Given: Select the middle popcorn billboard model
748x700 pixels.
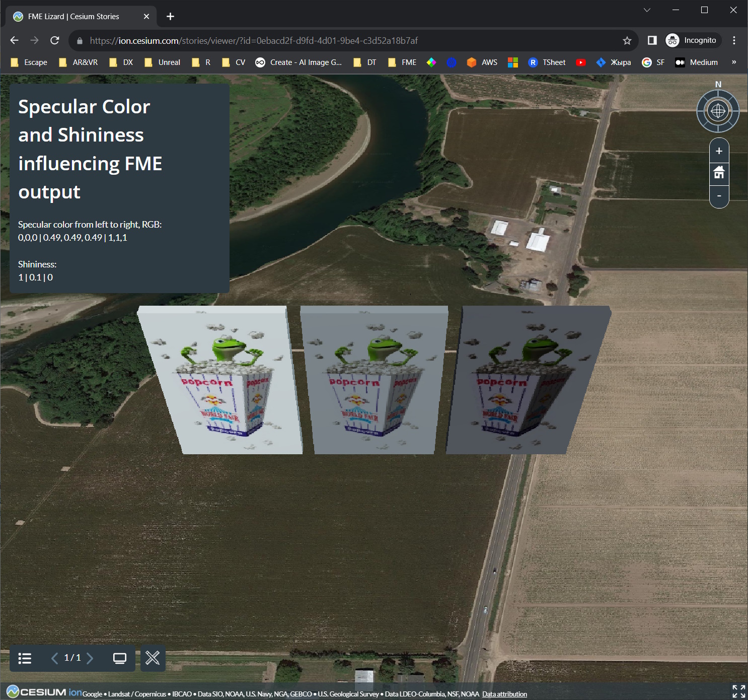Looking at the screenshot, I should [x=374, y=380].
